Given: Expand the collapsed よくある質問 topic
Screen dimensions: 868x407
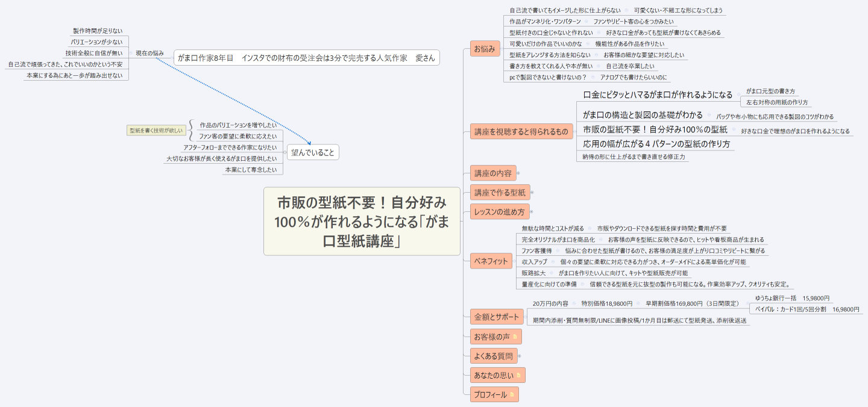Looking at the screenshot, I should point(519,356).
